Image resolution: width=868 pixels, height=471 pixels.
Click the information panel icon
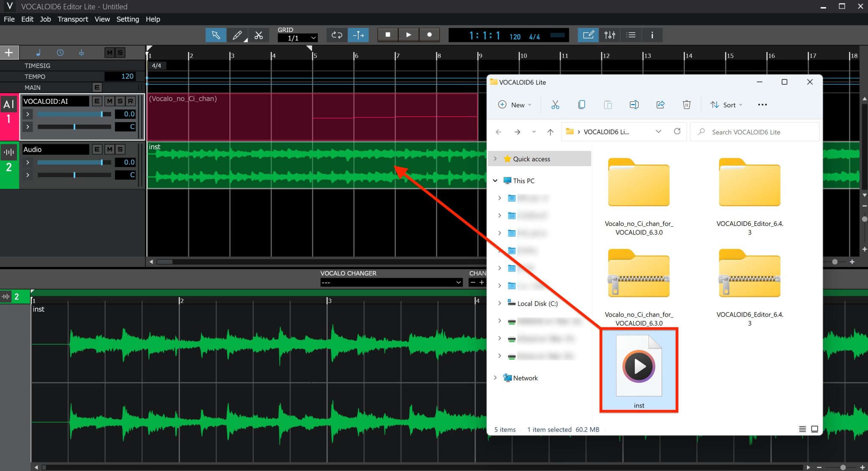click(x=652, y=35)
